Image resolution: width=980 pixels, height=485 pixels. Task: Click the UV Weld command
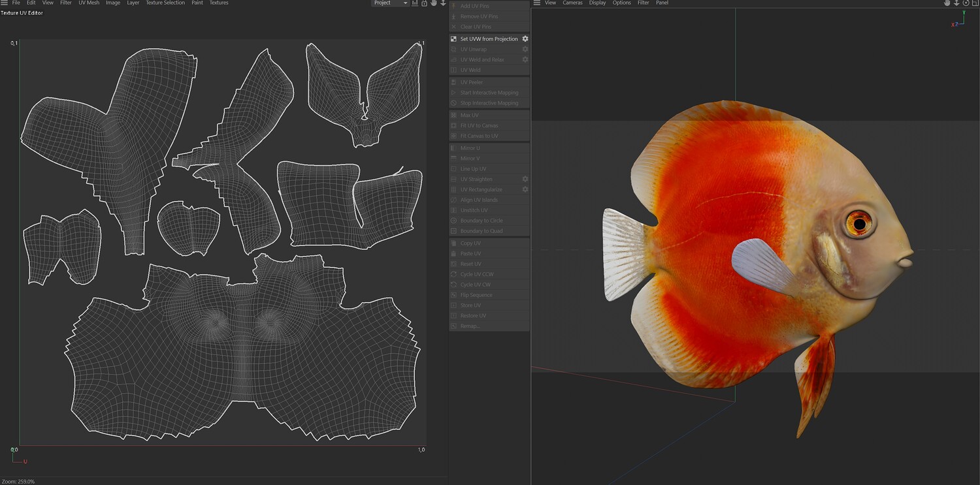click(489, 70)
